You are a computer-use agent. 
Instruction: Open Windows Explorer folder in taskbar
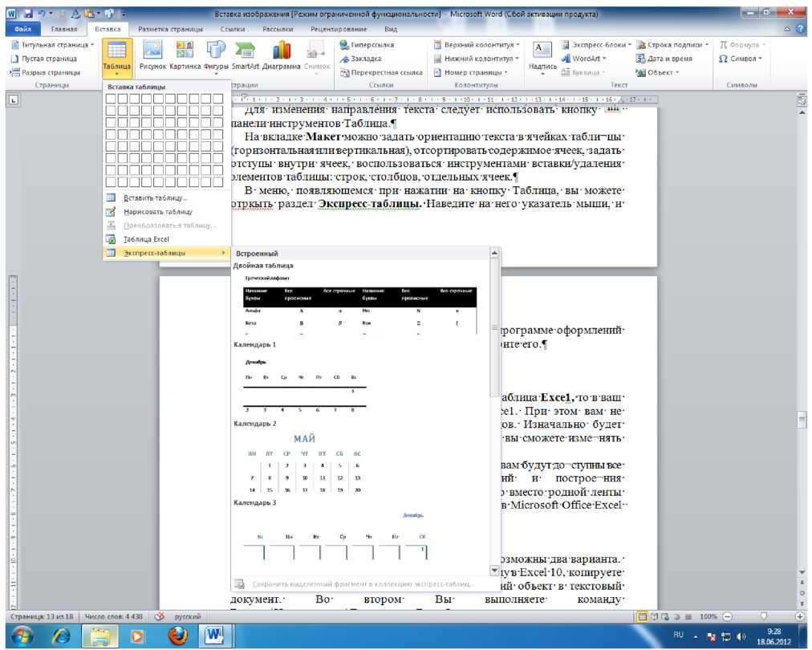coord(101,636)
